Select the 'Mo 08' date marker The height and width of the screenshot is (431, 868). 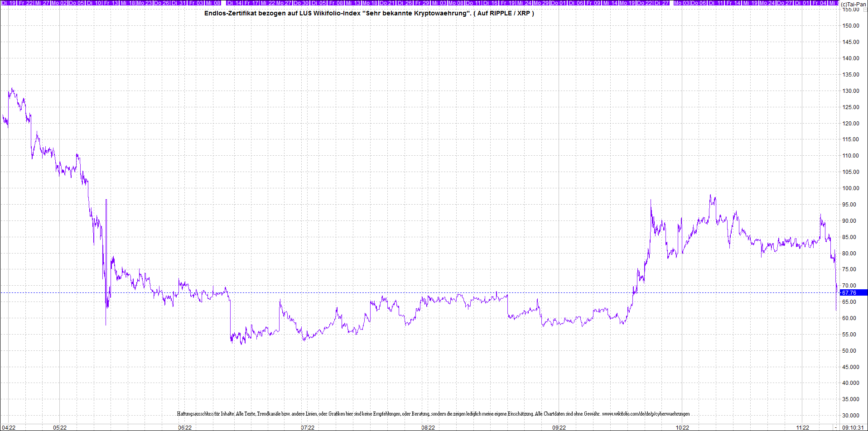tap(456, 3)
